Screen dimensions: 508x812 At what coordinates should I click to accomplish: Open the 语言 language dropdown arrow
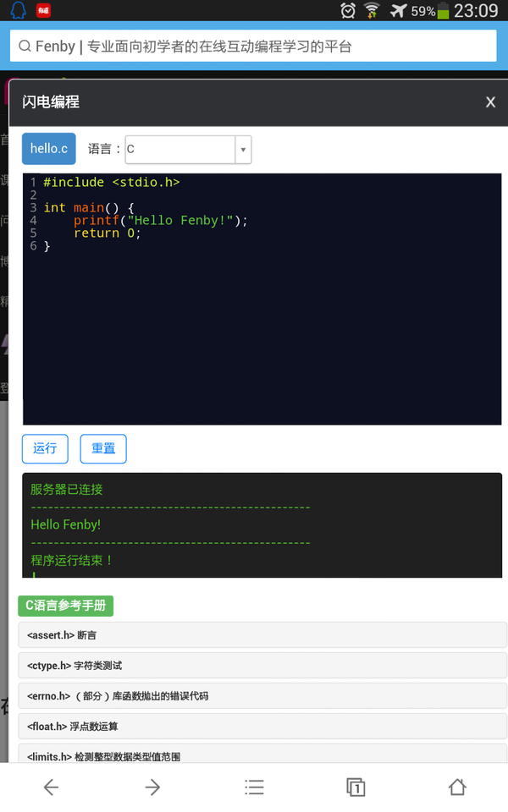(243, 150)
